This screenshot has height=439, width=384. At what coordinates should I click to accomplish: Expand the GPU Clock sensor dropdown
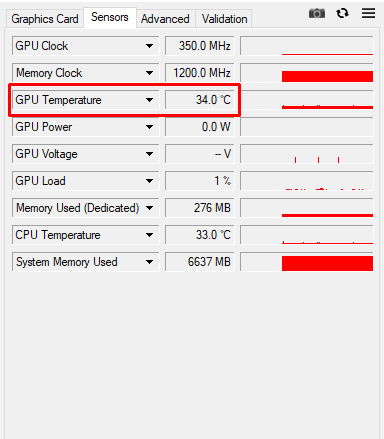coord(149,46)
